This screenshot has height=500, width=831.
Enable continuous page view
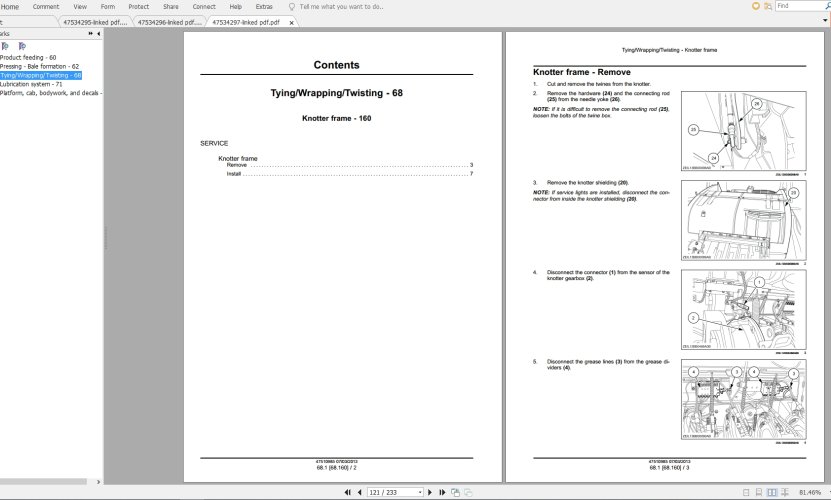click(757, 492)
